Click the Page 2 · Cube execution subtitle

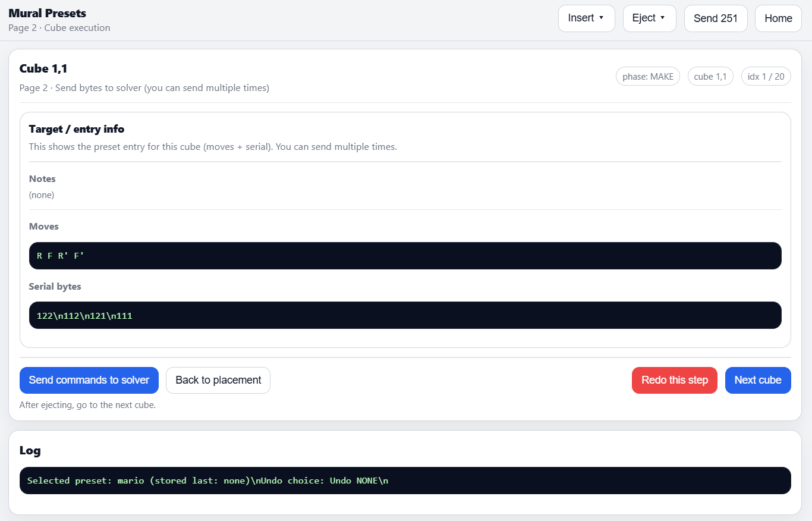point(59,28)
